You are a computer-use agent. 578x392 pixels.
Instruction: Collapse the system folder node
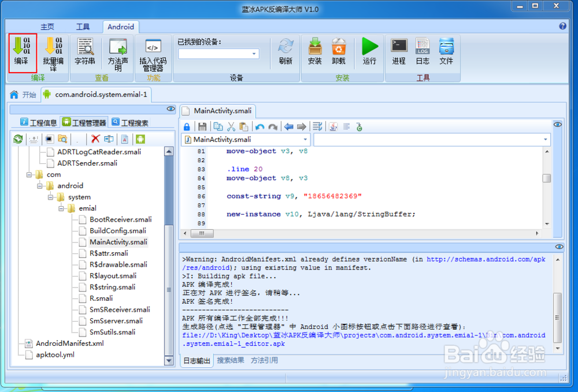50,197
